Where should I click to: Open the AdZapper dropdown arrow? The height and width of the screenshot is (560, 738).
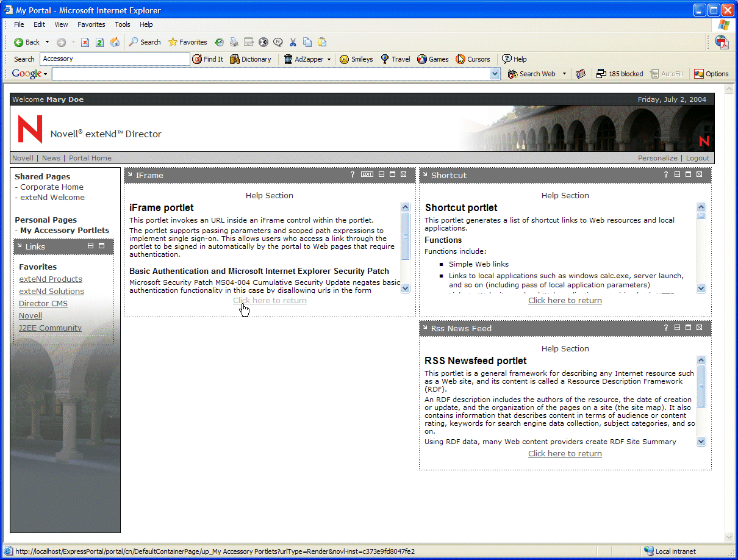pyautogui.click(x=329, y=59)
